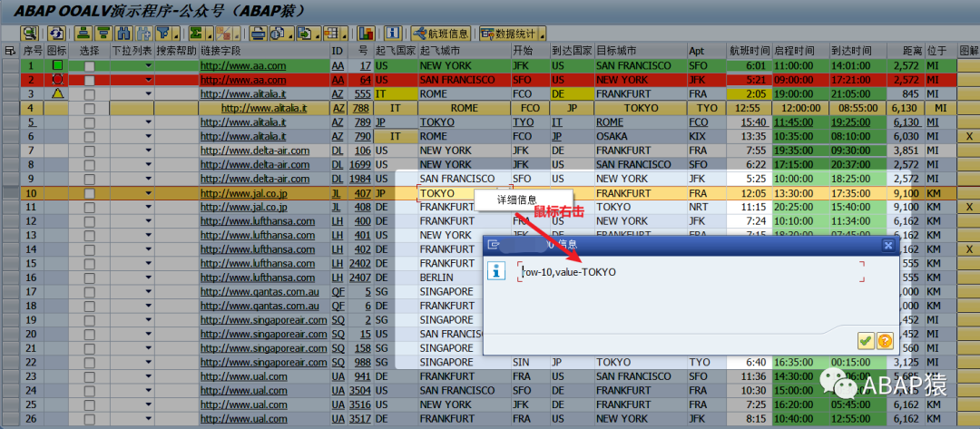The width and height of the screenshot is (980, 429).
Task: Click the TOKYO departure city cell in row 10
Action: pos(465,193)
